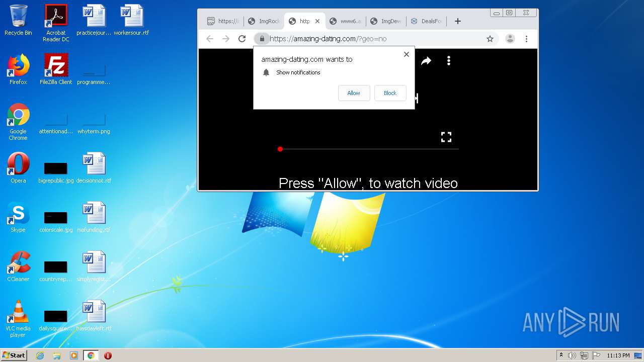
Task: Click the red Opera taskbar icon
Action: [x=108, y=355]
